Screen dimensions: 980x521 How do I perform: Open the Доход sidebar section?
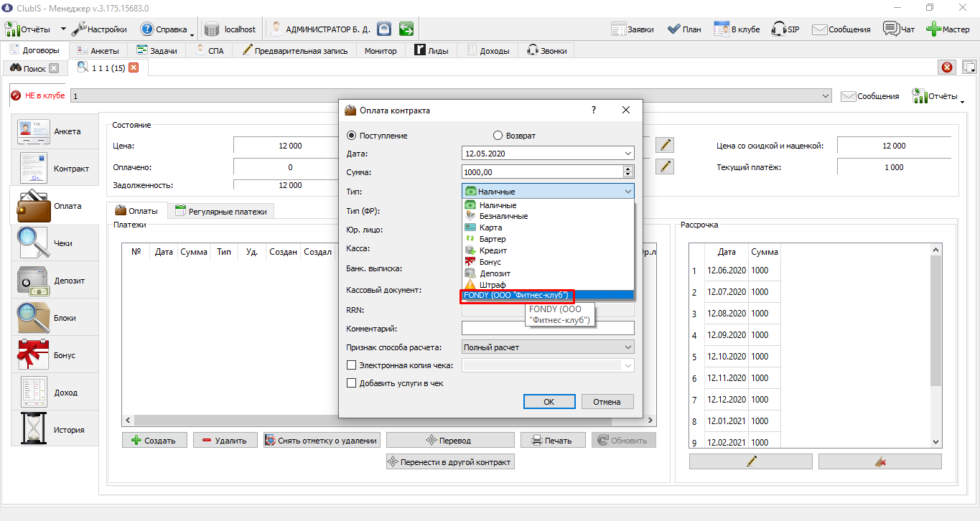pyautogui.click(x=55, y=393)
